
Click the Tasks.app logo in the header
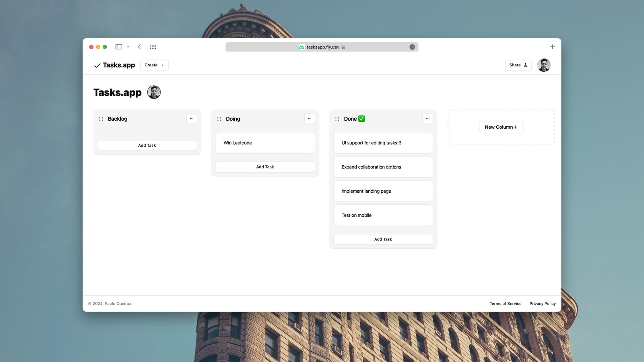[114, 65]
